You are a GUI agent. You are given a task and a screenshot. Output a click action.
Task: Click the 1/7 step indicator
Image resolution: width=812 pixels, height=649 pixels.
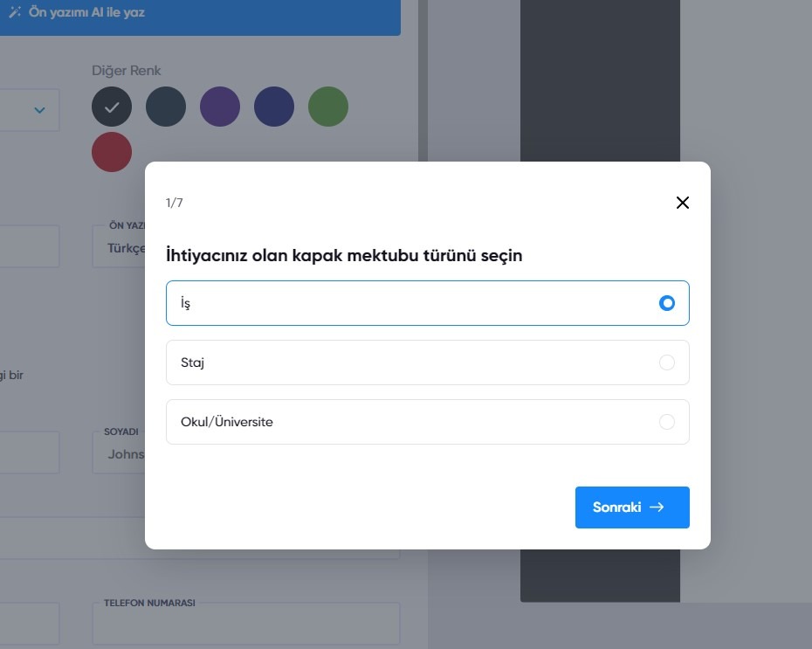(x=174, y=202)
